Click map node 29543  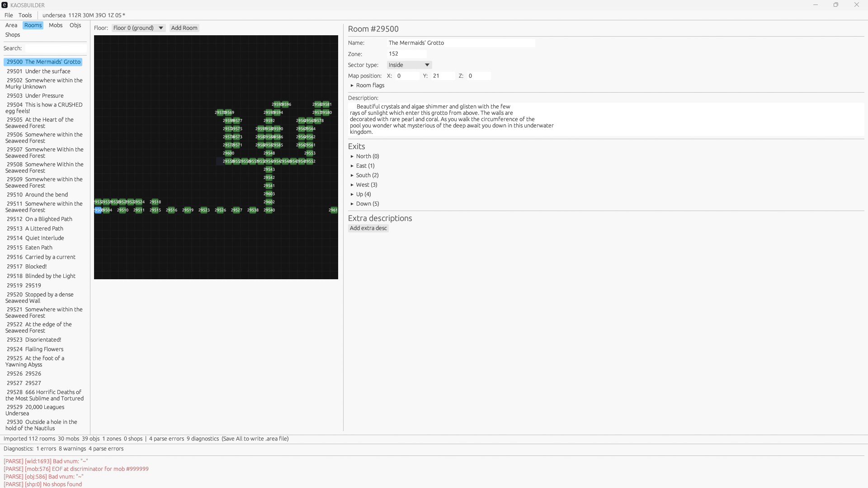point(269,169)
